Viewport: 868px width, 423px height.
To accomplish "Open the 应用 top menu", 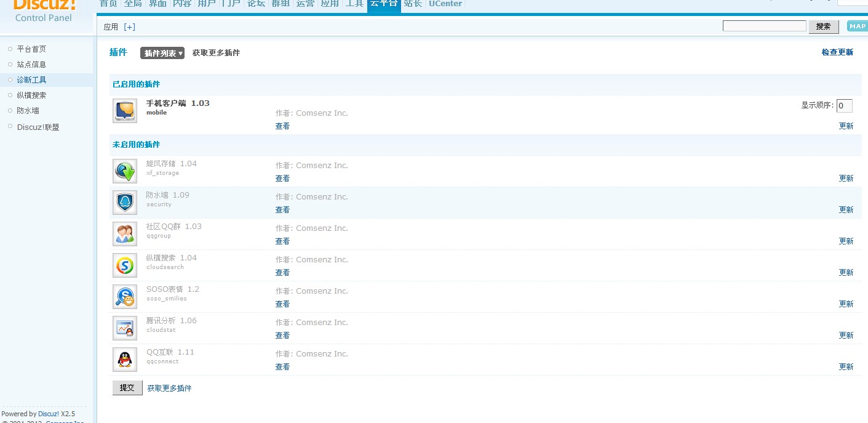I will tap(330, 4).
